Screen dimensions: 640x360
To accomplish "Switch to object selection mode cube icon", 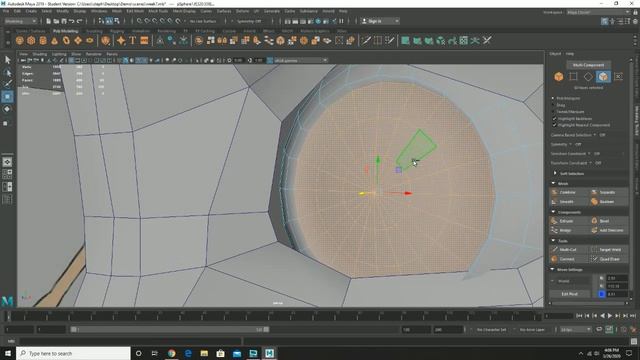I will (x=559, y=76).
